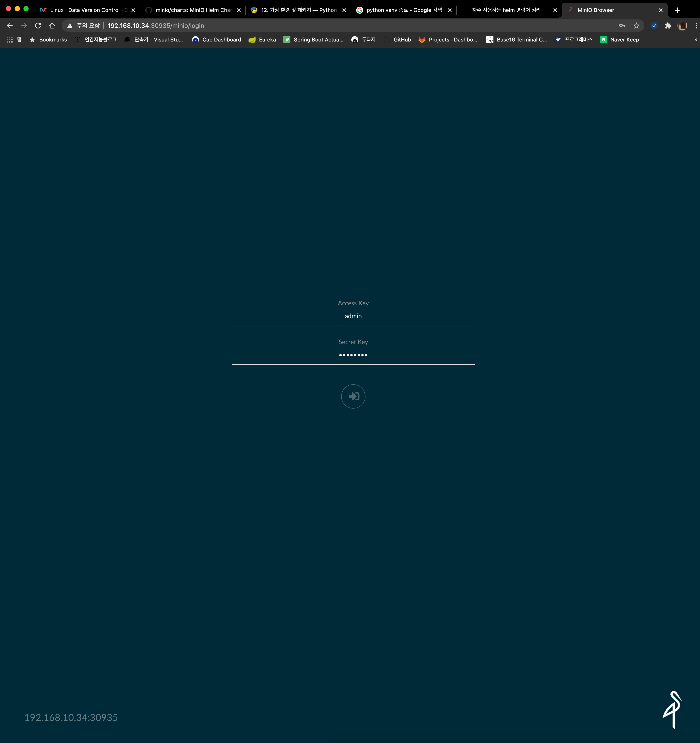This screenshot has height=743, width=700.
Task: Open the Eureka bookmark
Action: [x=262, y=40]
